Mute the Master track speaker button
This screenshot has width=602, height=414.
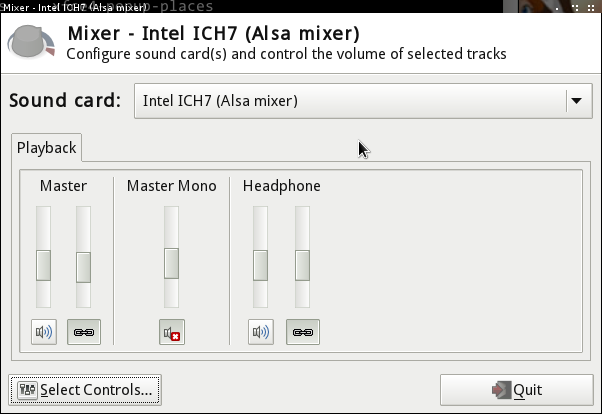click(44, 332)
